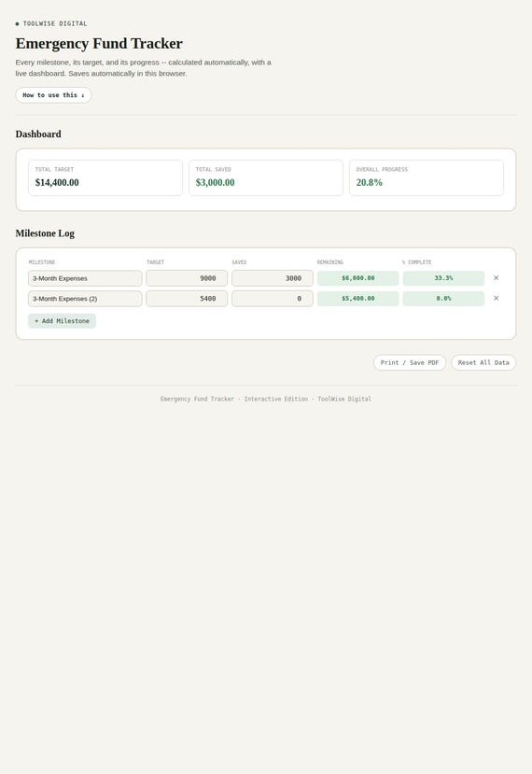Click the Emergency Fund Tracker page title

click(99, 44)
